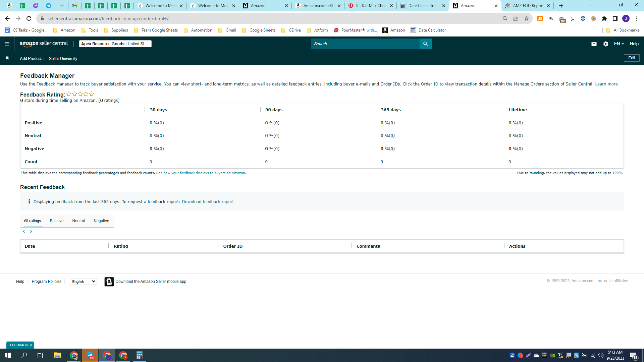This screenshot has height=362, width=644.
Task: Select the Negative ratings tab
Action: tap(101, 221)
